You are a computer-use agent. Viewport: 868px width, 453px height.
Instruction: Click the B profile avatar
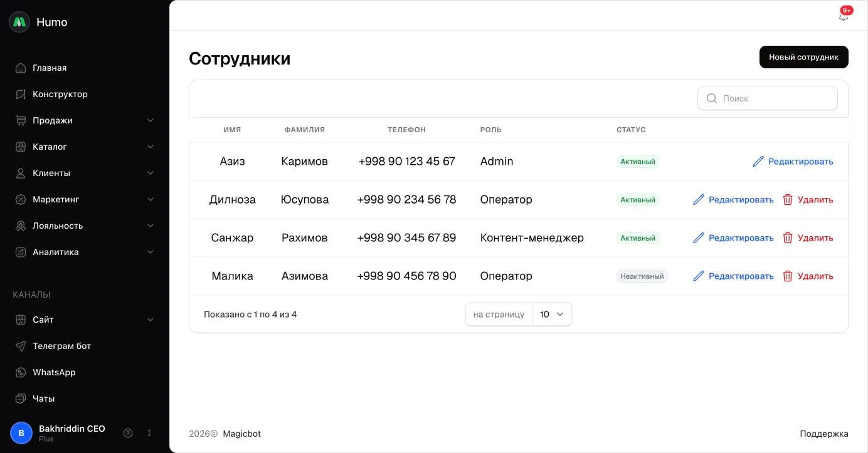pos(21,433)
